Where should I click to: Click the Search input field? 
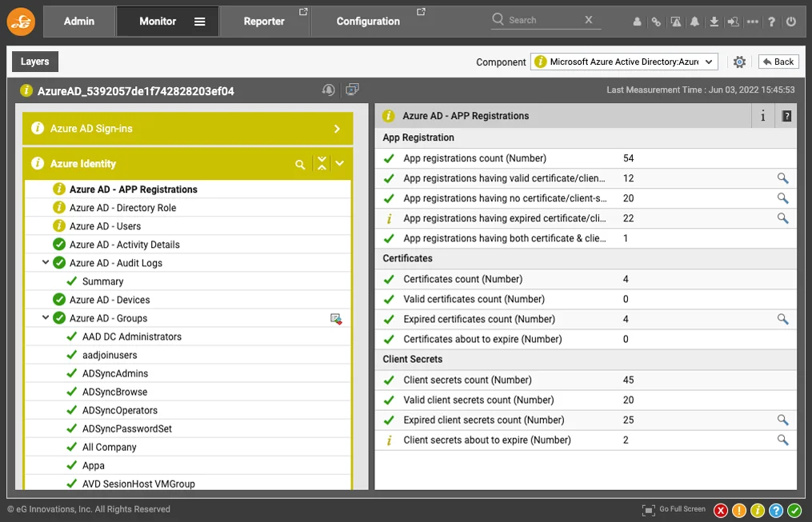(x=544, y=20)
